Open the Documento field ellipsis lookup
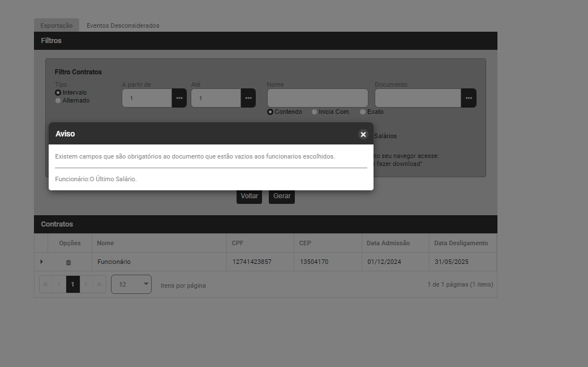Image resolution: width=588 pixels, height=367 pixels. coord(469,98)
